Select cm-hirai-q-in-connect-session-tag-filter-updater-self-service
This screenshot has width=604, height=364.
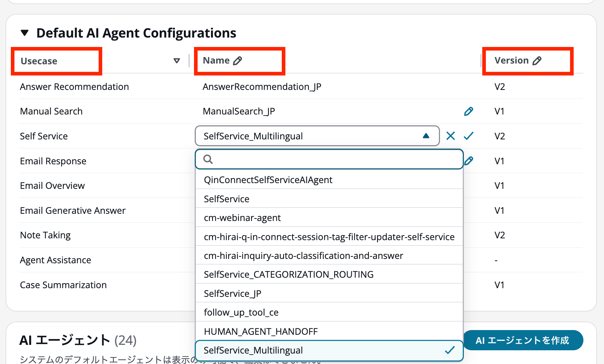pyautogui.click(x=329, y=237)
